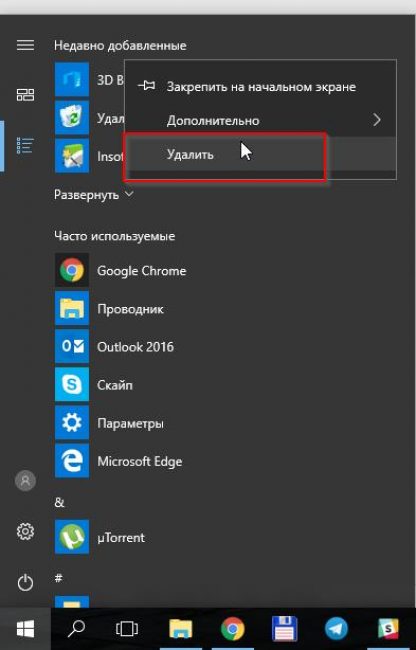
Task: Click the Windows Start button
Action: coord(25,629)
